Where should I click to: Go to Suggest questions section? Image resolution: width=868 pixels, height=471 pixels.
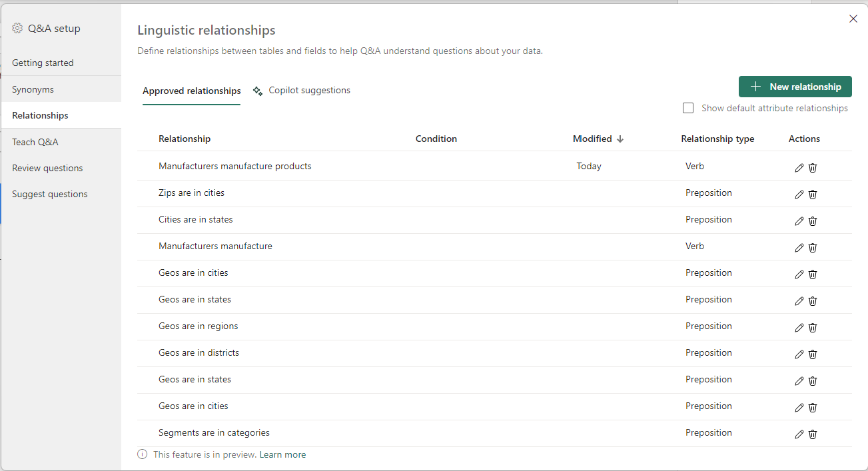coord(61,194)
